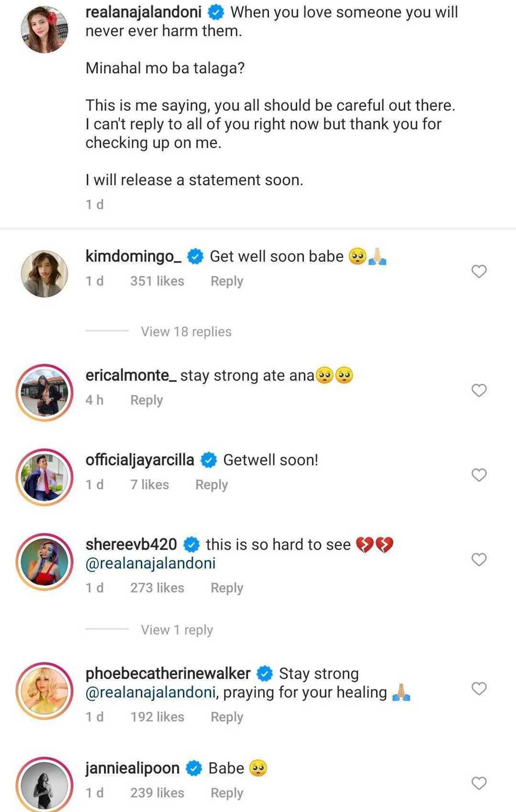Image resolution: width=516 pixels, height=812 pixels.
Task: Open officialjayarcilla's story ring avatar
Action: pyautogui.click(x=45, y=477)
